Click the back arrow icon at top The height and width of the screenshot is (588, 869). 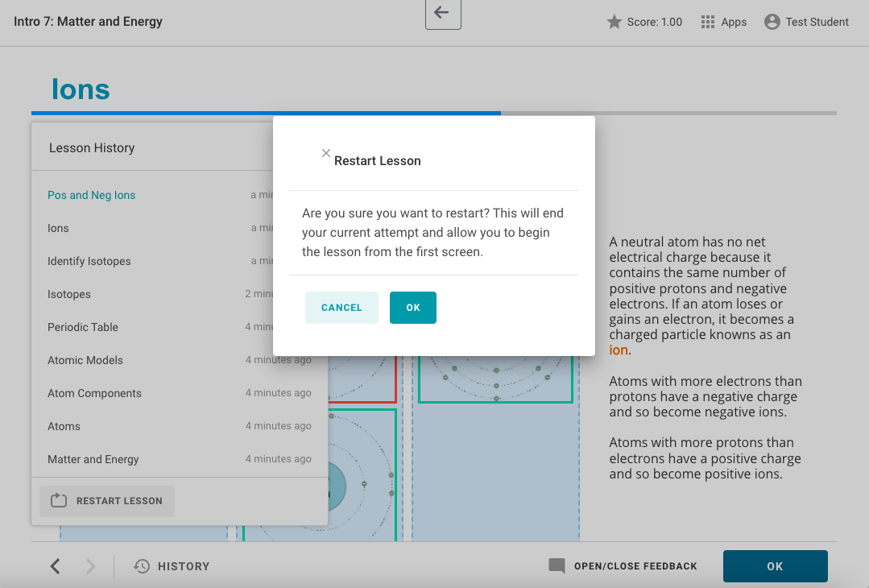442,13
